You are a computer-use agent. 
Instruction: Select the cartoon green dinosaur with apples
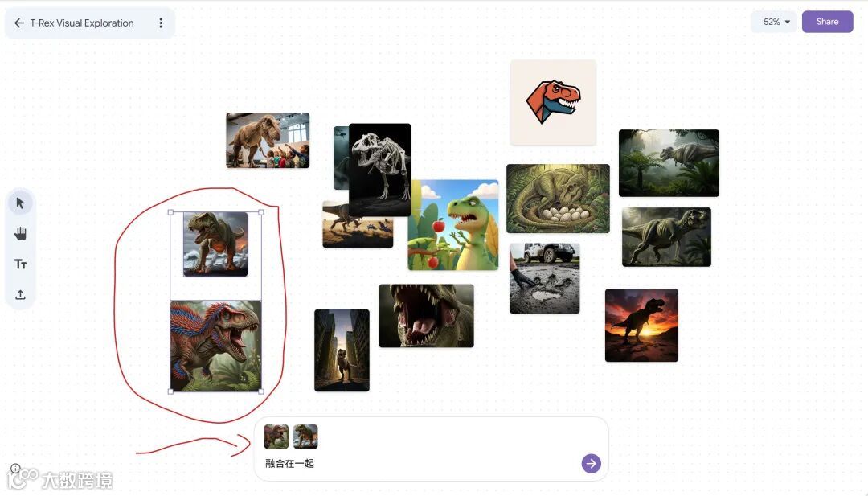click(452, 225)
